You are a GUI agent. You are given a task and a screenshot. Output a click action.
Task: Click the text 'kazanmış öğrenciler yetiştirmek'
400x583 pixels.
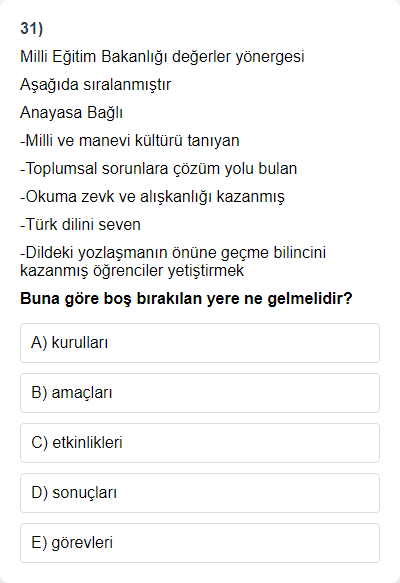(132, 271)
